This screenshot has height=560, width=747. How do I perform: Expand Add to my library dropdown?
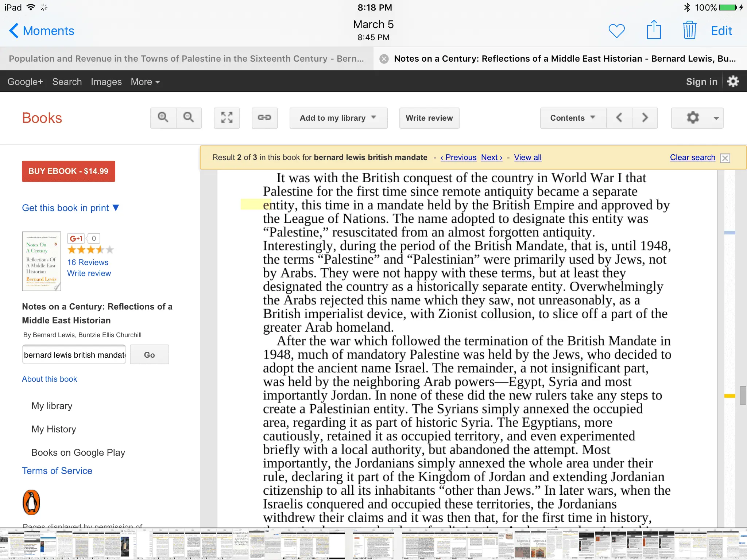338,118
